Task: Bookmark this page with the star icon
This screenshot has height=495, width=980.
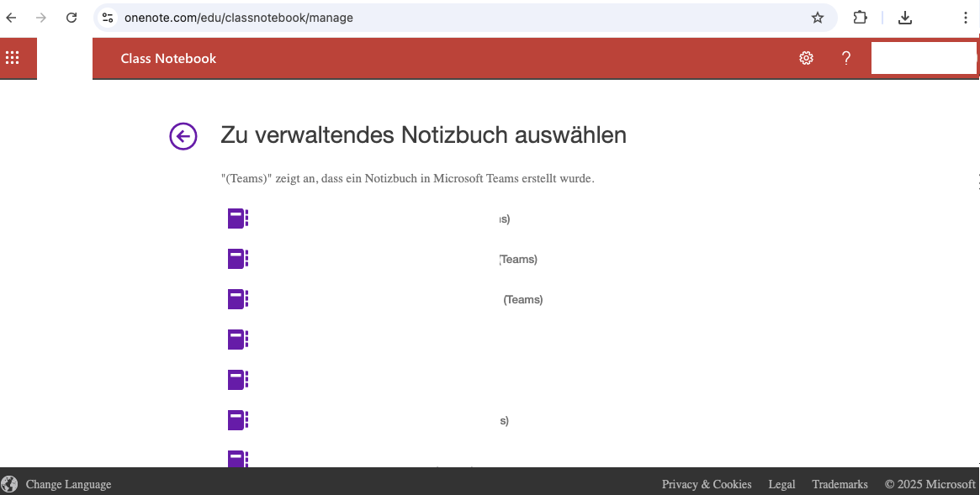Action: (x=818, y=18)
